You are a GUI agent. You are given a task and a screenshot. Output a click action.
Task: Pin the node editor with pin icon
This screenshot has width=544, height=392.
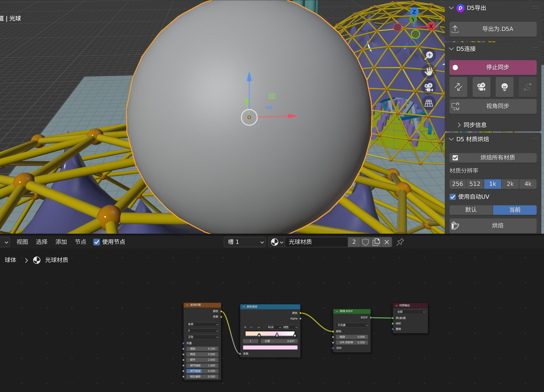[400, 242]
